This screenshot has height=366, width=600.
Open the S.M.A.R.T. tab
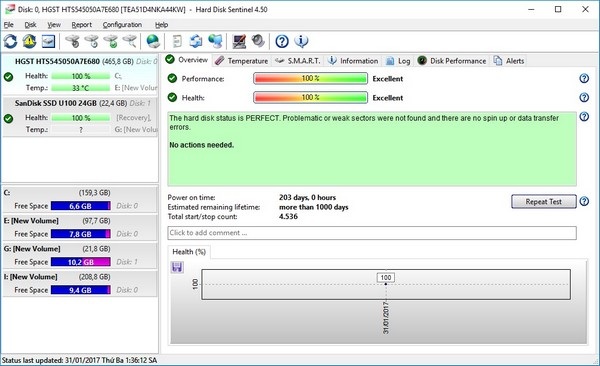tap(298, 60)
